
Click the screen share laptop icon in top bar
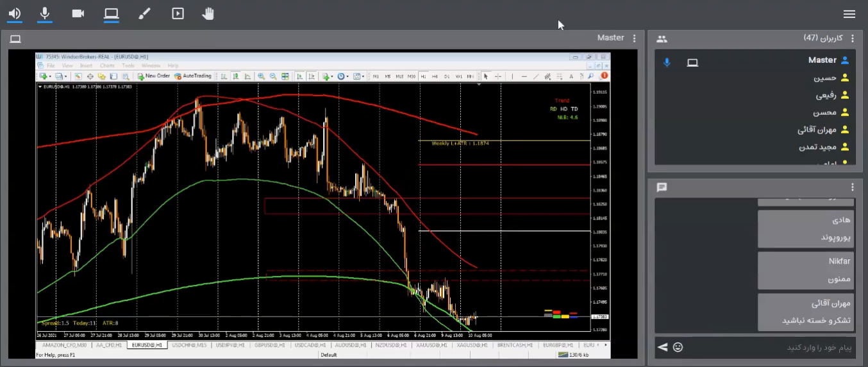coord(112,13)
